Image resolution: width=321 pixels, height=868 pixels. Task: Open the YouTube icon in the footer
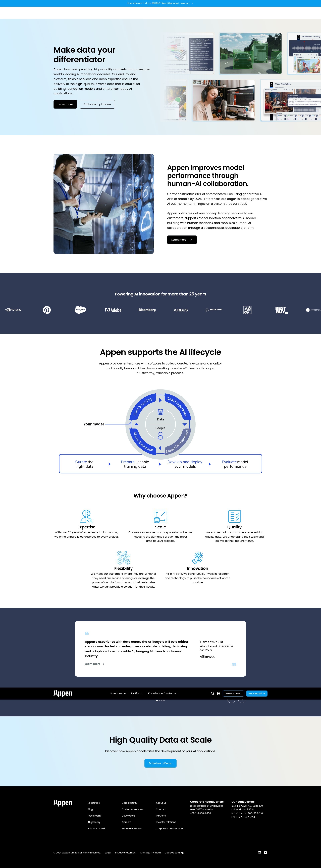point(265,852)
